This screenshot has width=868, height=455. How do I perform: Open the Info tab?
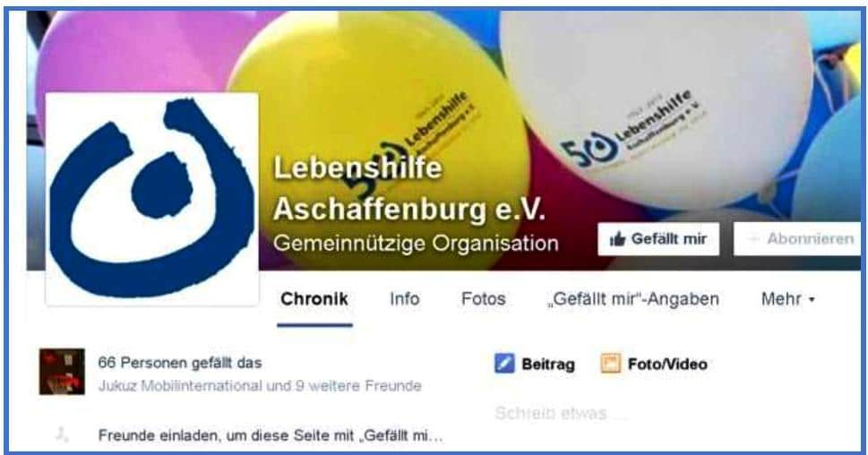(405, 299)
